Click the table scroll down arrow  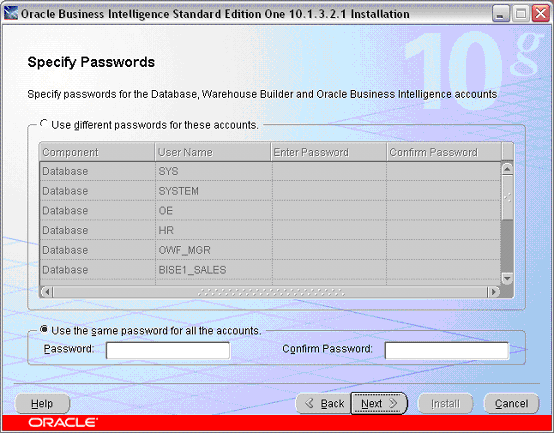(507, 278)
